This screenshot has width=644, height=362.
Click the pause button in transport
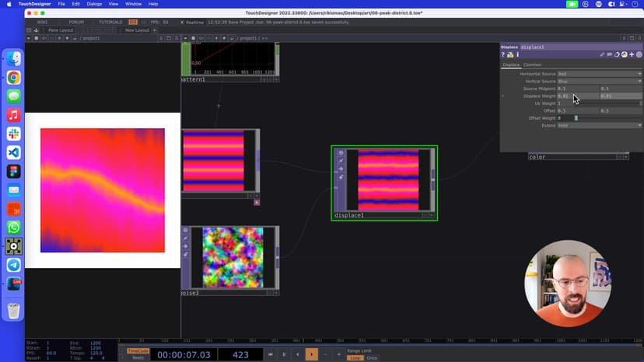284,354
